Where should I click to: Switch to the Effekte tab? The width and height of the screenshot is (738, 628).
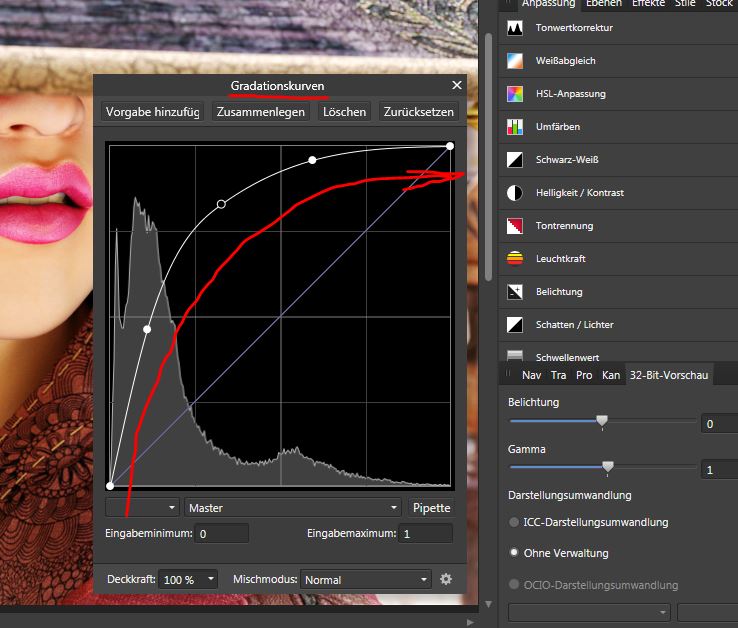pos(649,4)
